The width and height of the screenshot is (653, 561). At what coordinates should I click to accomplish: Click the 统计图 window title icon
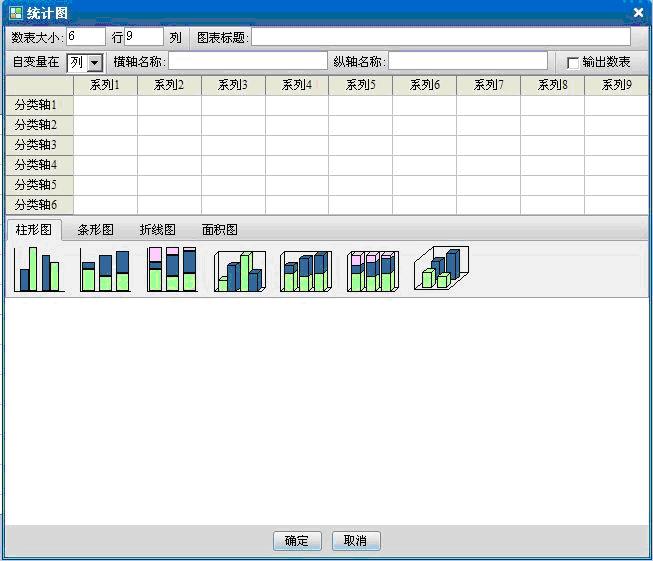(x=16, y=13)
